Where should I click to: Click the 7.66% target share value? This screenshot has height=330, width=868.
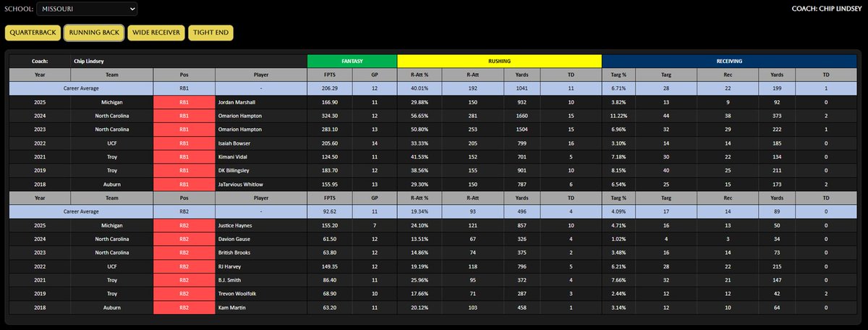(618, 281)
